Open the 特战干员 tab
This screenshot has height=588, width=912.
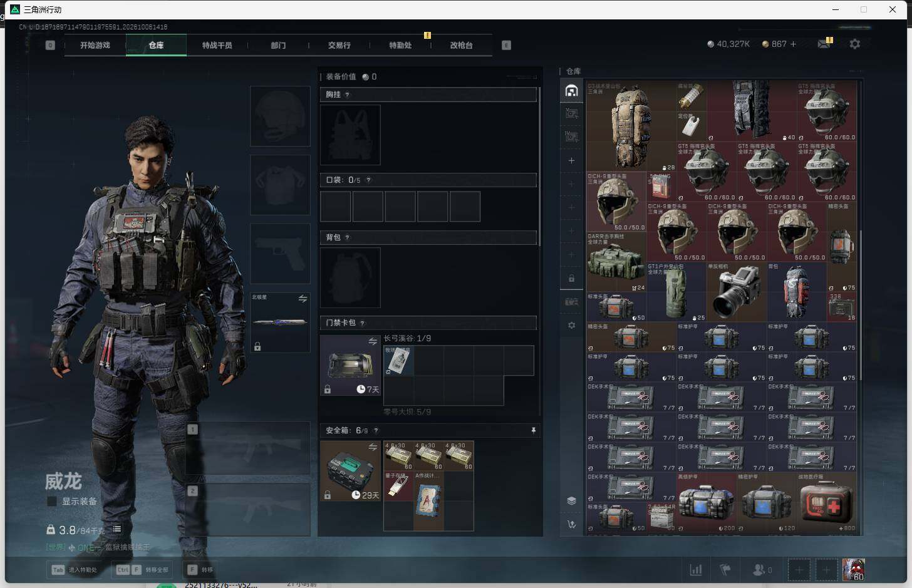tap(217, 45)
